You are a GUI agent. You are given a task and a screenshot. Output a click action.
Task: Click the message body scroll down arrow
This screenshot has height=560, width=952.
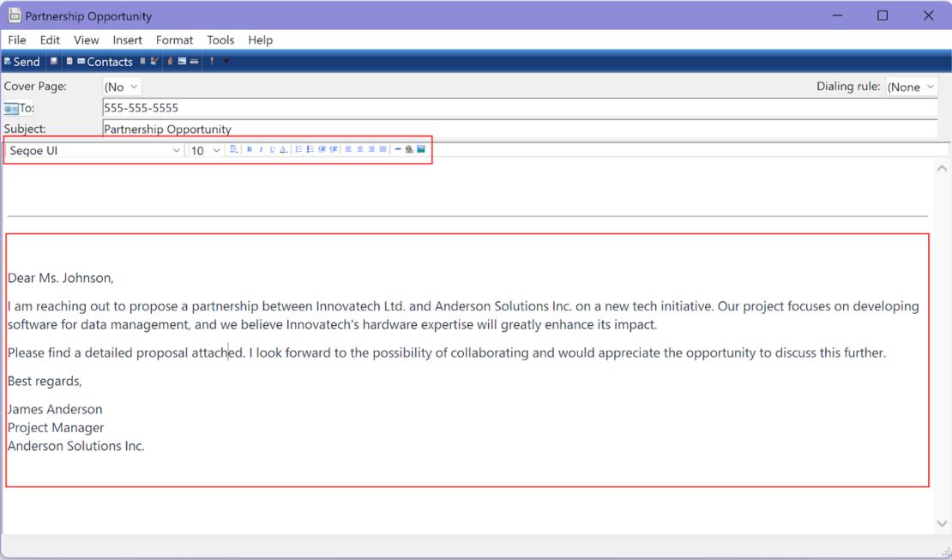click(942, 523)
